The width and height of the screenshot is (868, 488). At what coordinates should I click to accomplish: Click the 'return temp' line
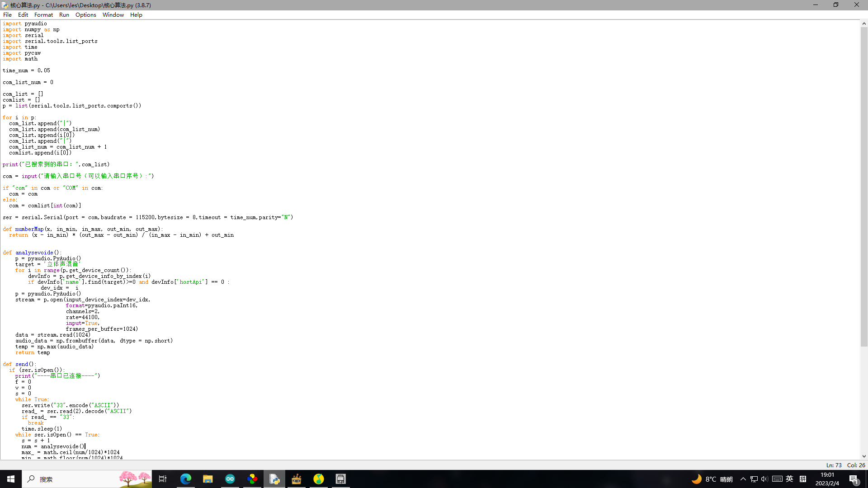tap(33, 352)
